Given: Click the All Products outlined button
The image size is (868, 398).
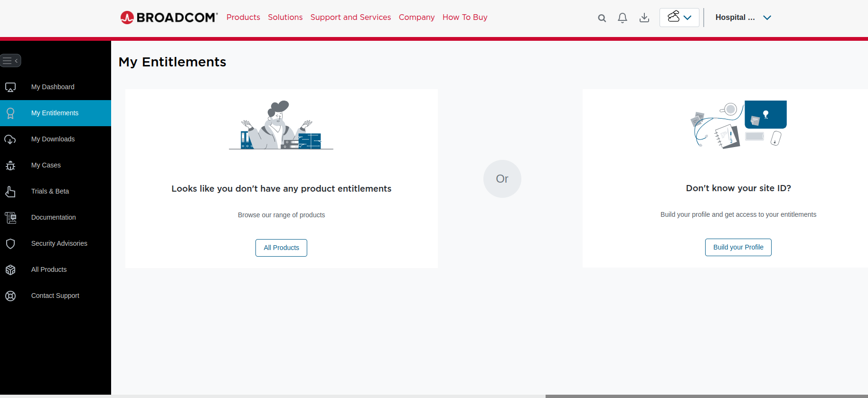Looking at the screenshot, I should [x=281, y=248].
